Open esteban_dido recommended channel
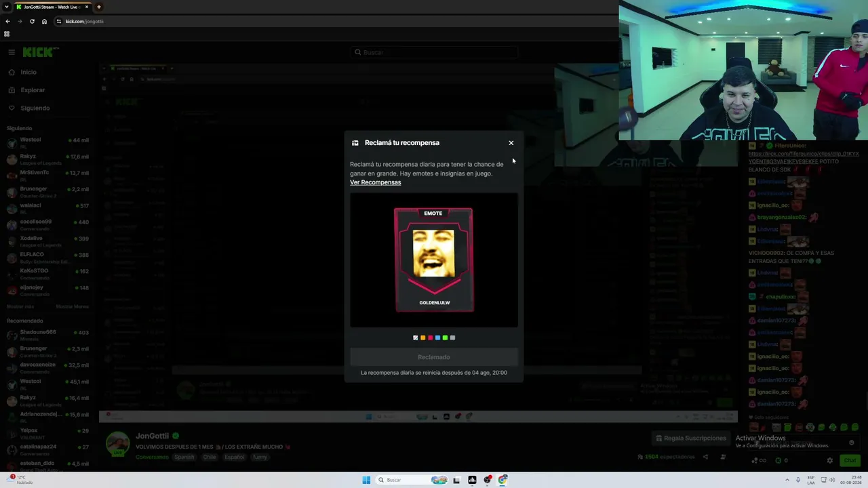The image size is (868, 488). (49, 466)
